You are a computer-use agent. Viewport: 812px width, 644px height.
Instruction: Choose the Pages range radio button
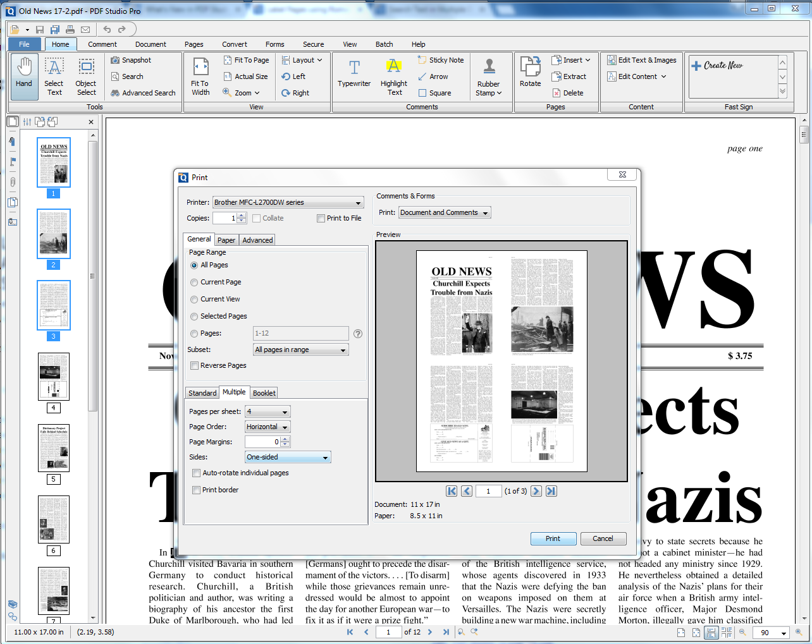tap(194, 333)
